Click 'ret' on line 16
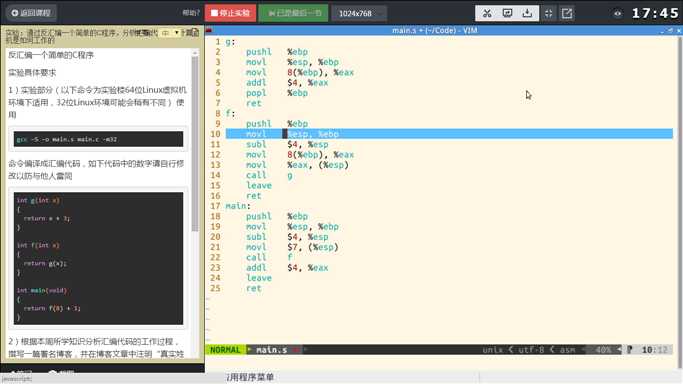 (254, 196)
